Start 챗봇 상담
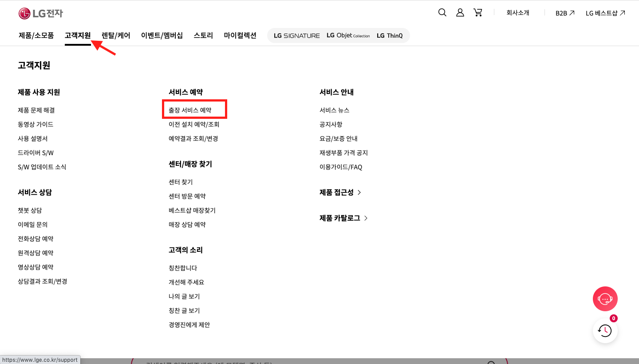 30,210
